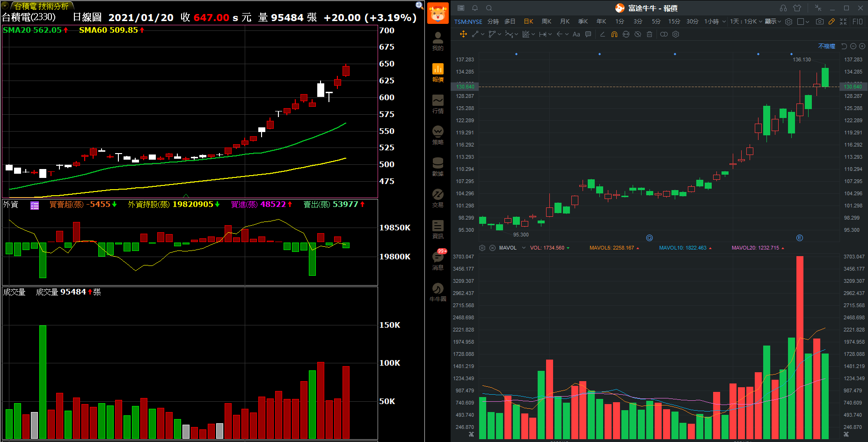Switch to the 分時 intraday tab
This screenshot has width=868, height=442.
click(x=493, y=22)
